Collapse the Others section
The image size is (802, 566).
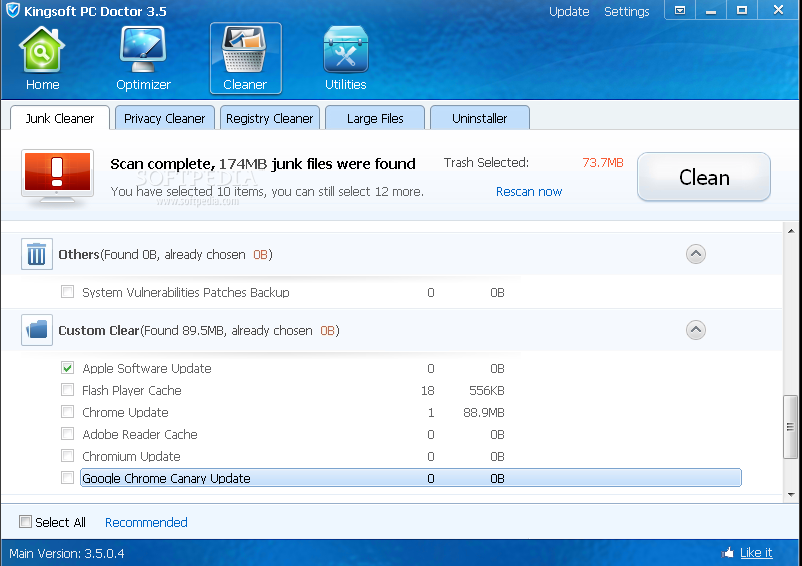(x=696, y=254)
